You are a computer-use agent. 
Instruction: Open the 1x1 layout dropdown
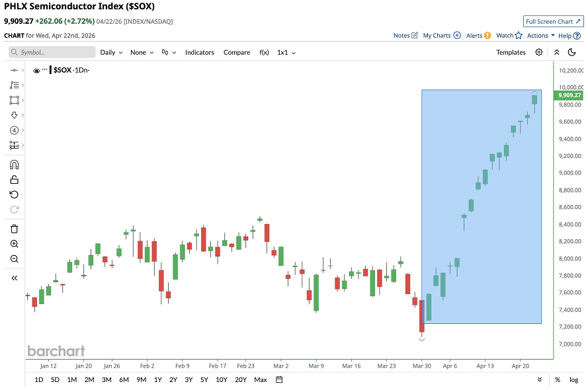pos(286,52)
